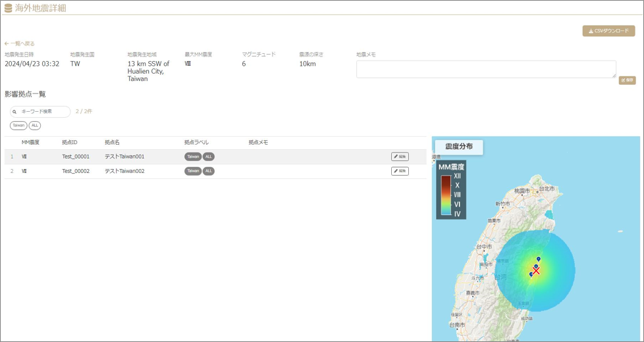Focus the 地震メモ text area
Screen dimensions: 644x342
point(486,69)
